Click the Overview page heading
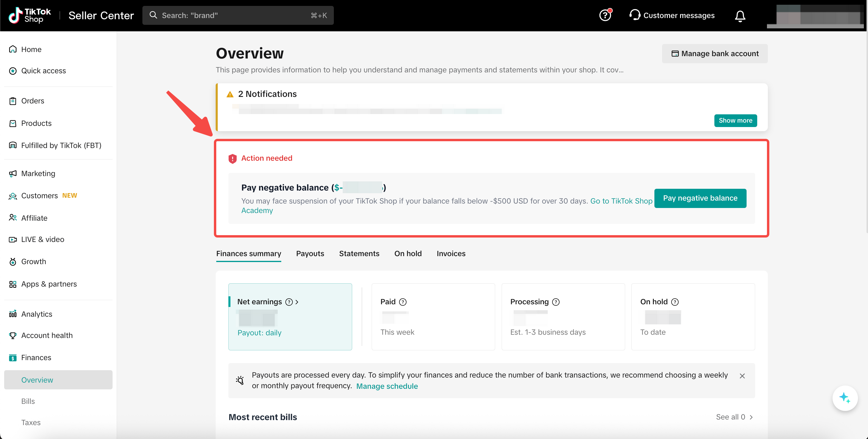 pyautogui.click(x=250, y=53)
